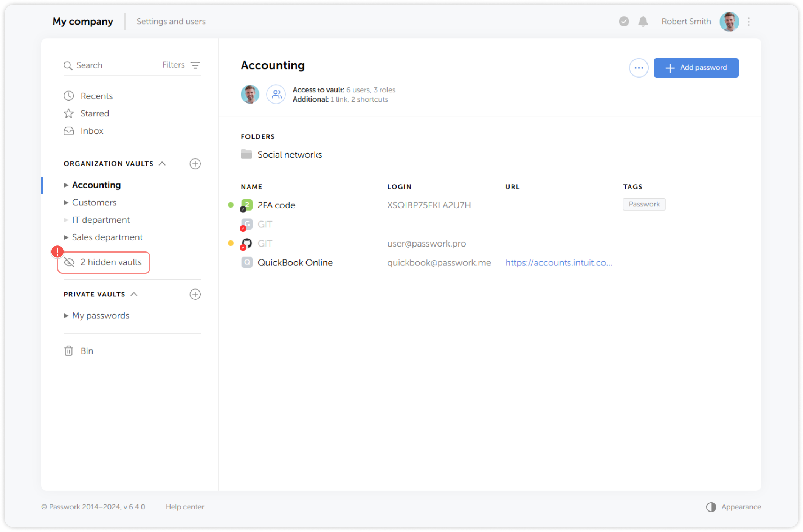Select the Starred items icon
The height and width of the screenshot is (532, 803).
68,113
